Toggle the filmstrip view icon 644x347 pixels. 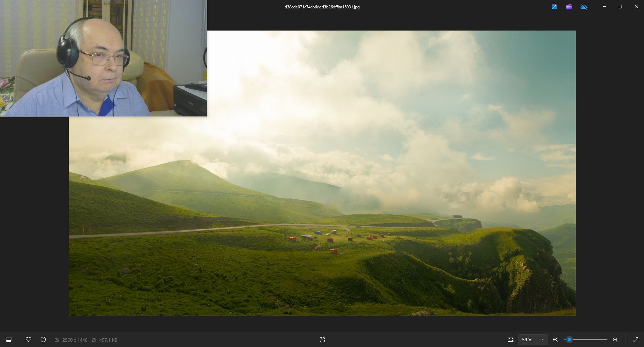(9, 340)
